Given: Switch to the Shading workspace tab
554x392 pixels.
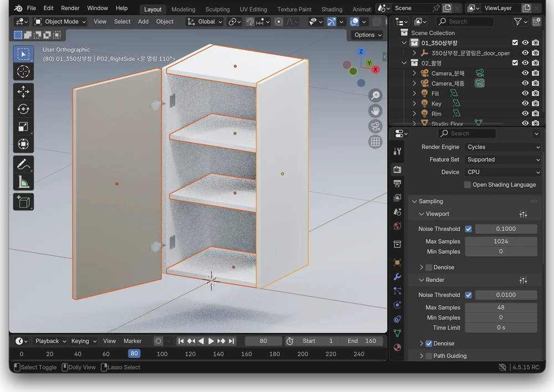Looking at the screenshot, I should pos(332,9).
